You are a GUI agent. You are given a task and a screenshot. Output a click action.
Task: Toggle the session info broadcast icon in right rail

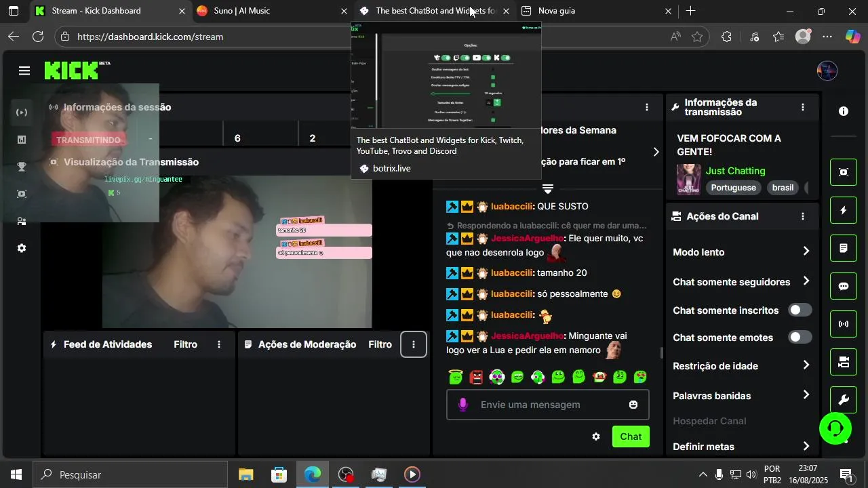pyautogui.click(x=844, y=324)
